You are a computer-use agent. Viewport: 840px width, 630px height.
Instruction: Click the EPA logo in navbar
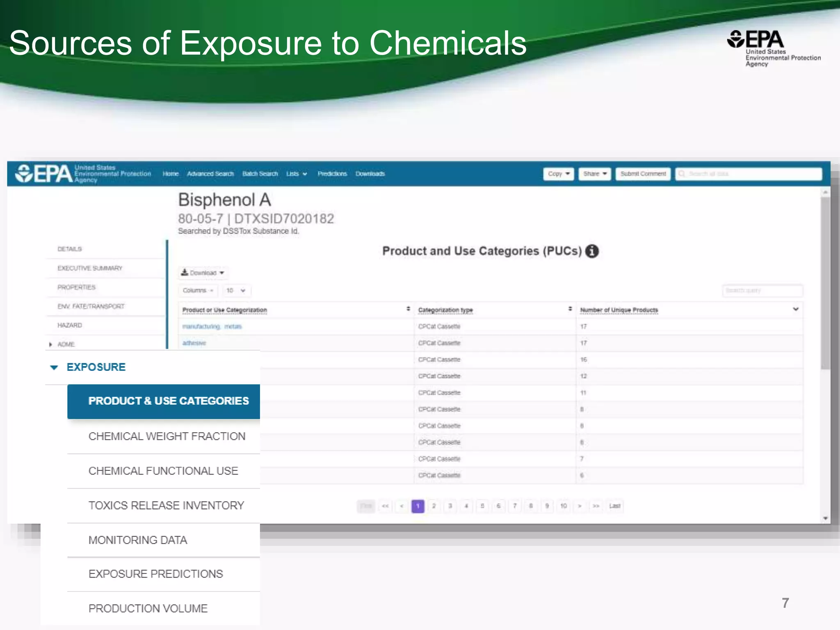pos(44,174)
